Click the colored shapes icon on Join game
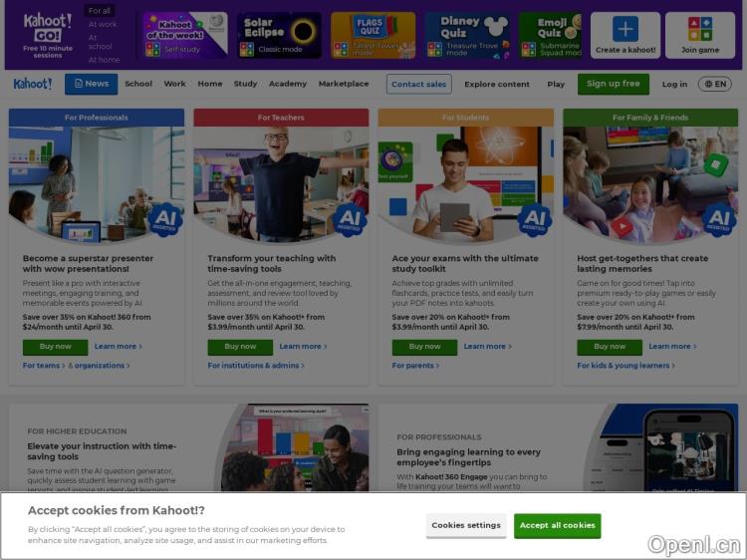Viewport: 747px width, 560px height. [x=700, y=29]
